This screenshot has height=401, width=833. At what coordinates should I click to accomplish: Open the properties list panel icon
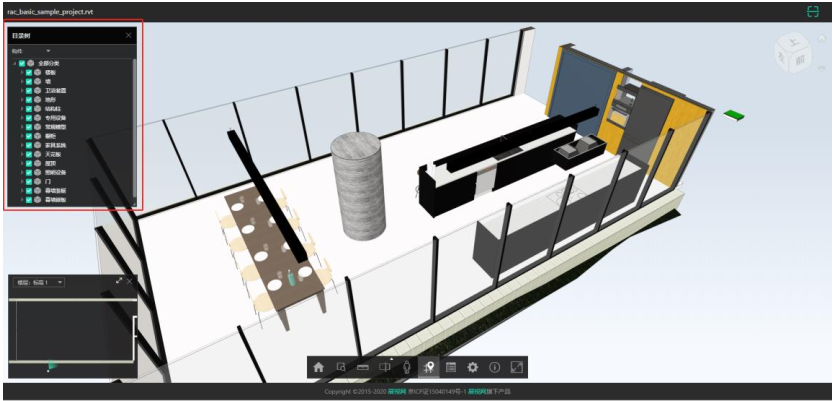point(451,367)
